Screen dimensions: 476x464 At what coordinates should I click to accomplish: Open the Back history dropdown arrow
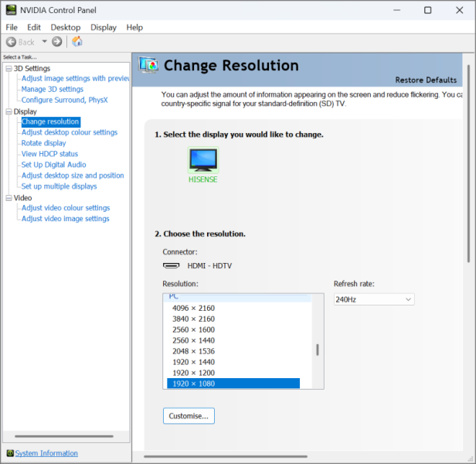coord(44,42)
